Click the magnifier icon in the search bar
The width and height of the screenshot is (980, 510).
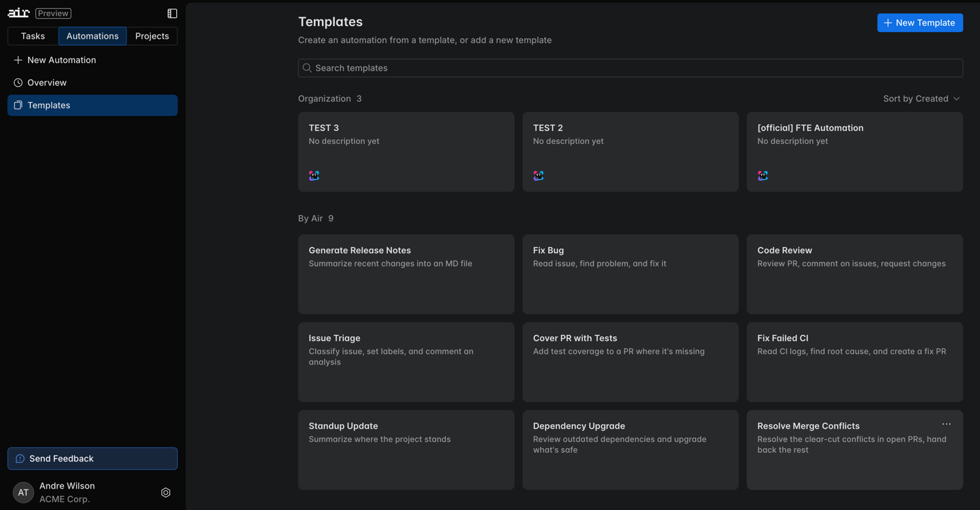[307, 68]
